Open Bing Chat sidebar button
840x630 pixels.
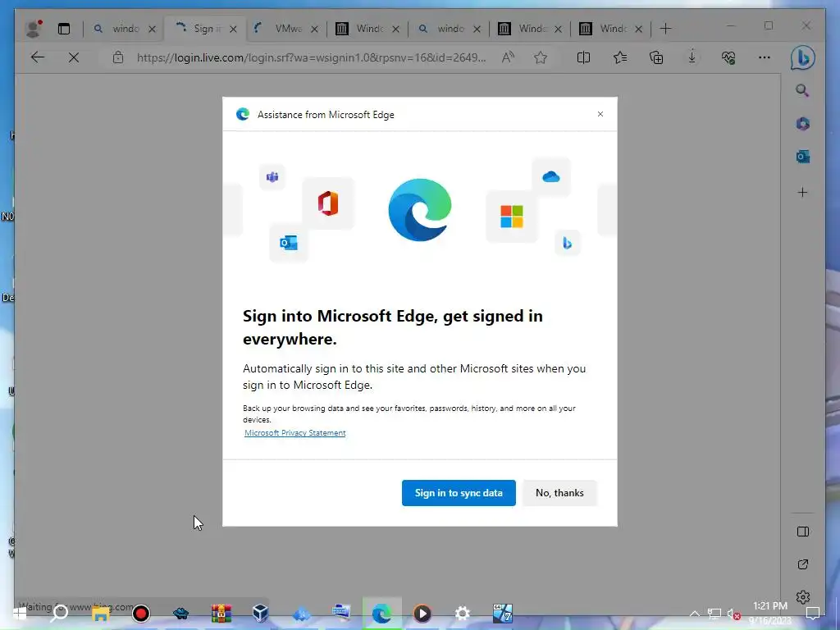tap(802, 58)
